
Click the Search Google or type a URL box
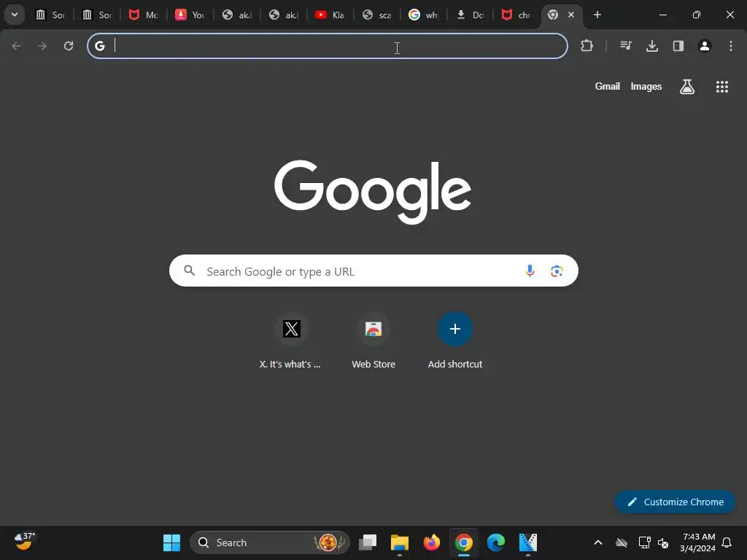pyautogui.click(x=373, y=271)
